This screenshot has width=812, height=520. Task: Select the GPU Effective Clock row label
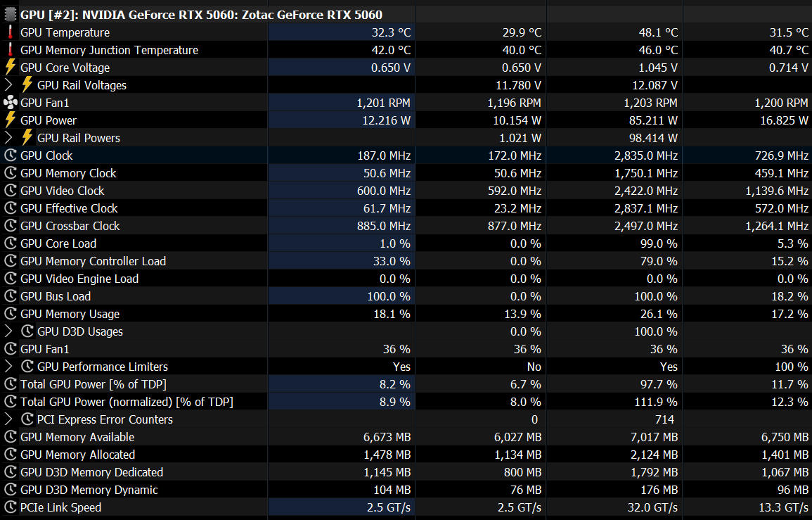[x=69, y=208]
